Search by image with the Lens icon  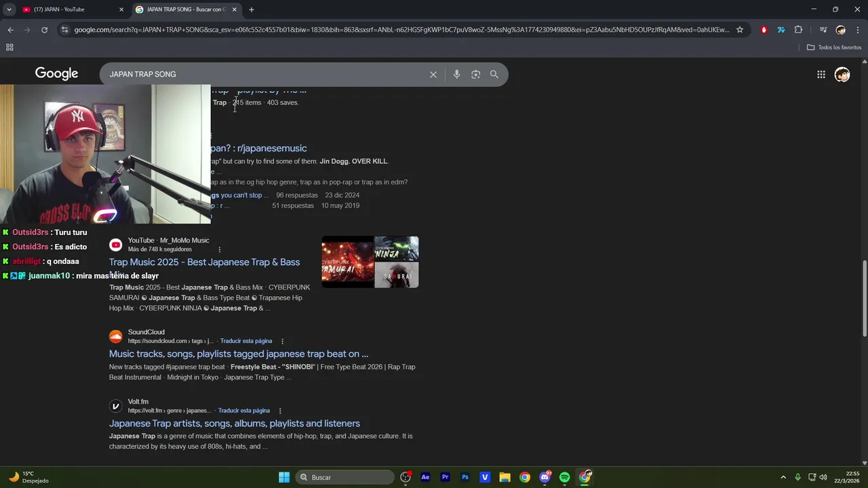(x=475, y=75)
